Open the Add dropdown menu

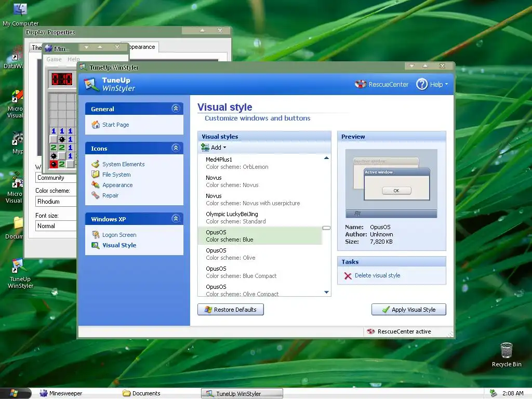coord(214,147)
